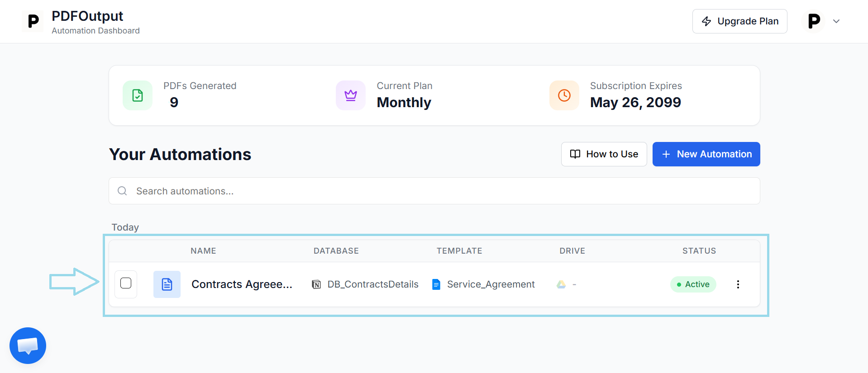
Task: Click the Automation Dashboard subtitle
Action: pos(95,31)
